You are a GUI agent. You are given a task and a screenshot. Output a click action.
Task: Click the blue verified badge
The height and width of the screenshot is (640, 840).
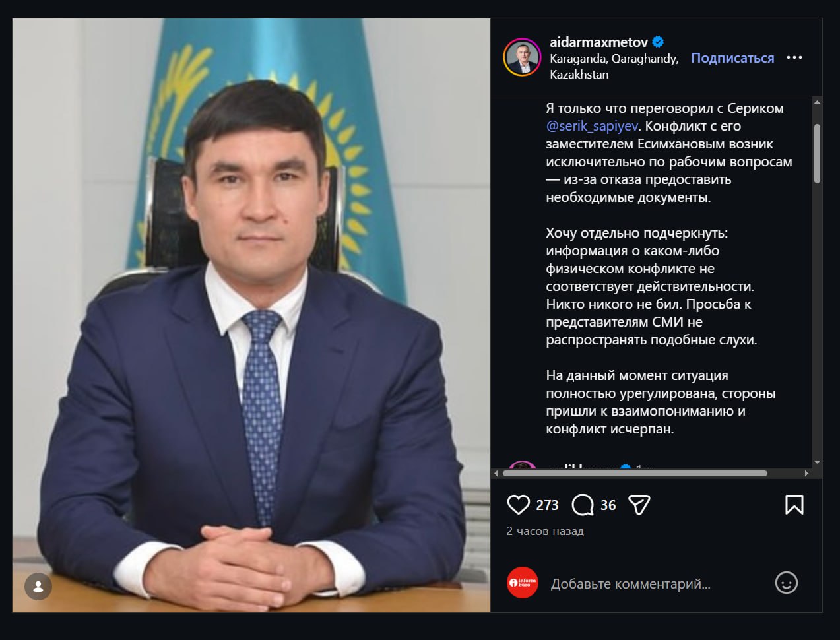tap(658, 42)
